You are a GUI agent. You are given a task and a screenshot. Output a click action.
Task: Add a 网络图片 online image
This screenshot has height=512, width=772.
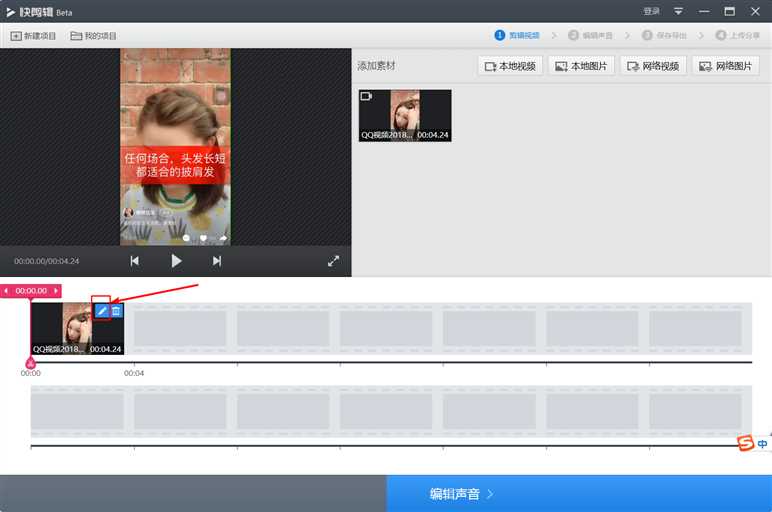[726, 66]
